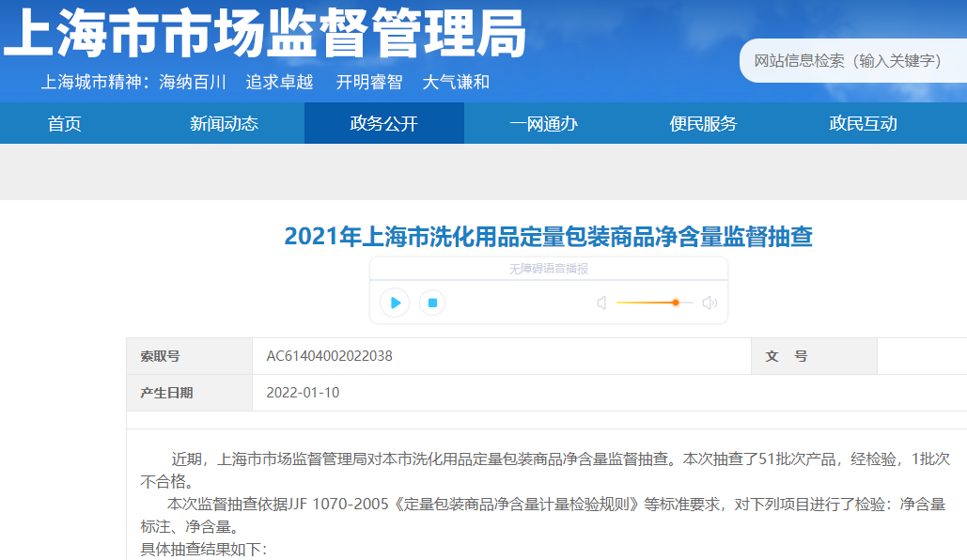Click the loud volume speaker icon
Viewport: 967px width, 560px height.
710,303
